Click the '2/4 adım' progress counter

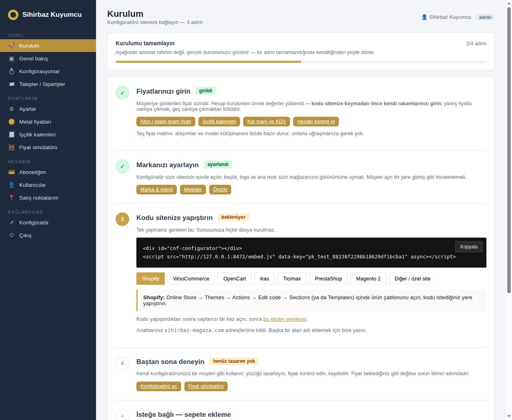pyautogui.click(x=476, y=43)
